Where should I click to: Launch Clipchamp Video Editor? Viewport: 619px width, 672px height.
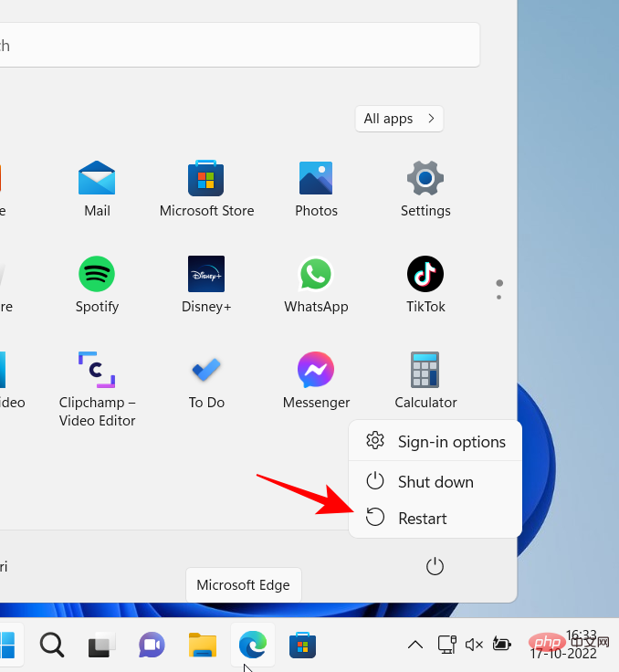pyautogui.click(x=97, y=389)
